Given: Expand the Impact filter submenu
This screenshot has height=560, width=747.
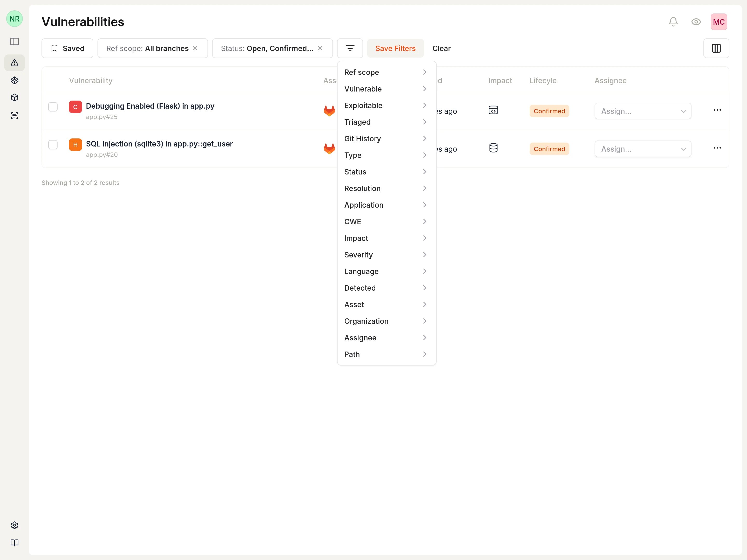Looking at the screenshot, I should [387, 238].
